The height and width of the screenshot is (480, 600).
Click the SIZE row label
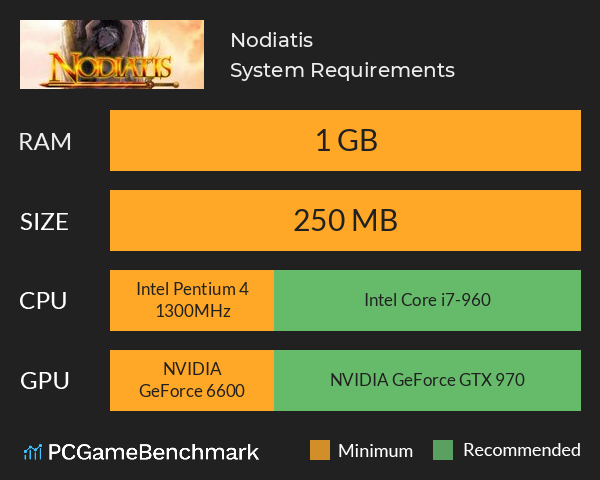tap(44, 222)
